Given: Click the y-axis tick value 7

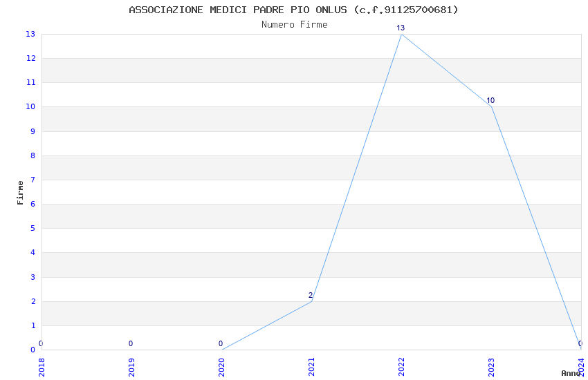Looking at the screenshot, I should tap(33, 180).
